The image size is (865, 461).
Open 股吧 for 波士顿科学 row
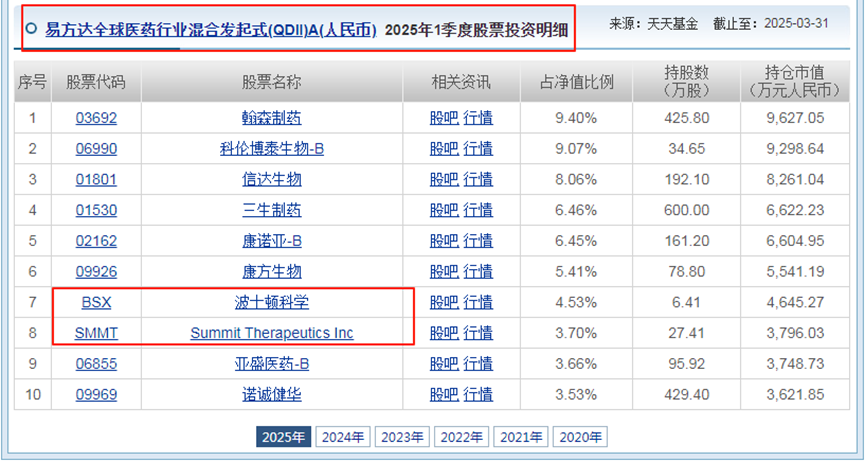coord(444,303)
